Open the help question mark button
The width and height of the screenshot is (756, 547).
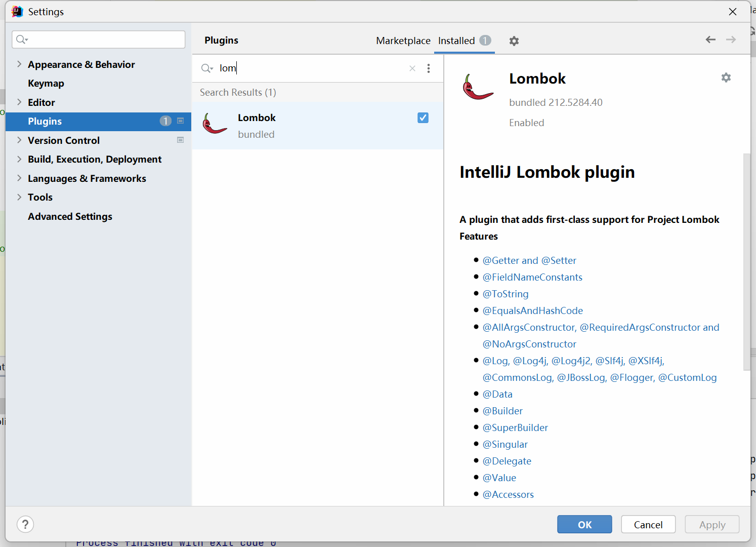pos(25,524)
